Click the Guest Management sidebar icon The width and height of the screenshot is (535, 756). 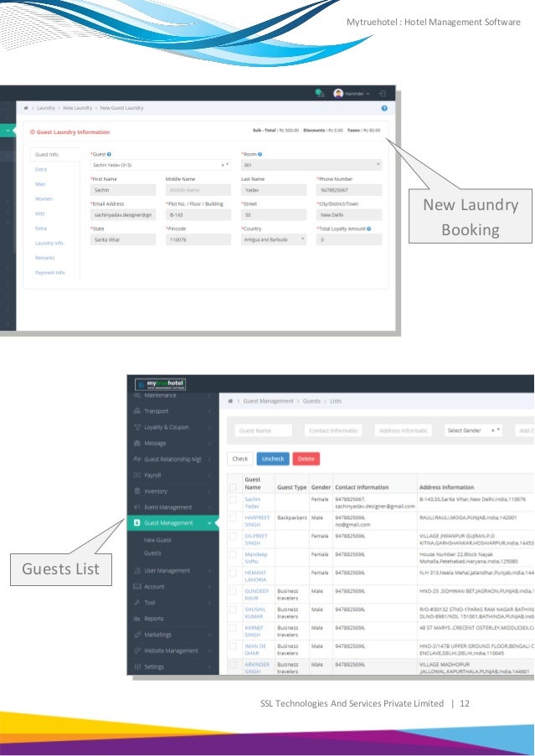pyautogui.click(x=136, y=523)
